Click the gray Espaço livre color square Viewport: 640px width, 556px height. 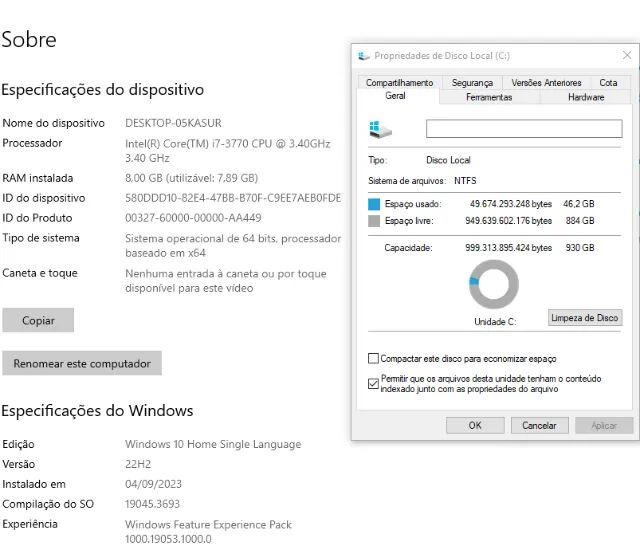(x=374, y=221)
